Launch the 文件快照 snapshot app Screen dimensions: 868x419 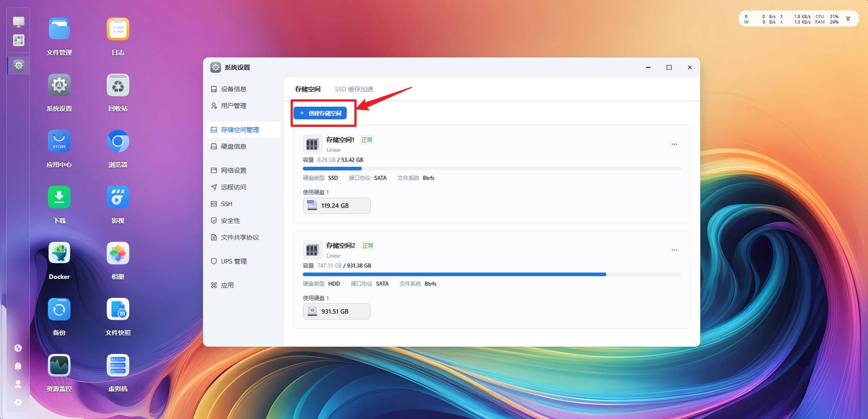pyautogui.click(x=118, y=309)
